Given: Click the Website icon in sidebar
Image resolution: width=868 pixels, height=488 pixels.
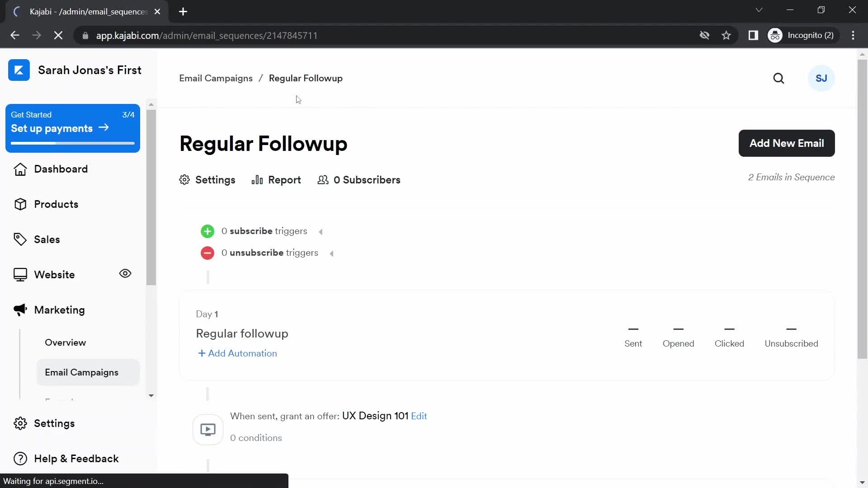Looking at the screenshot, I should click(x=20, y=275).
